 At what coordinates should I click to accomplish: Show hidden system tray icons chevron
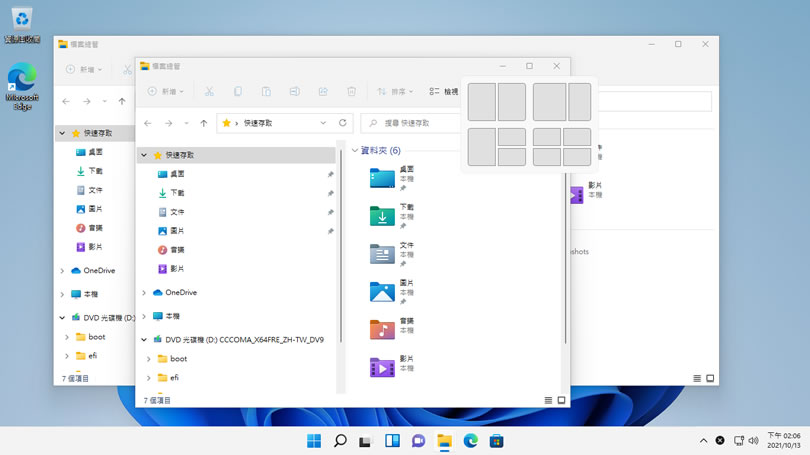[703, 441]
